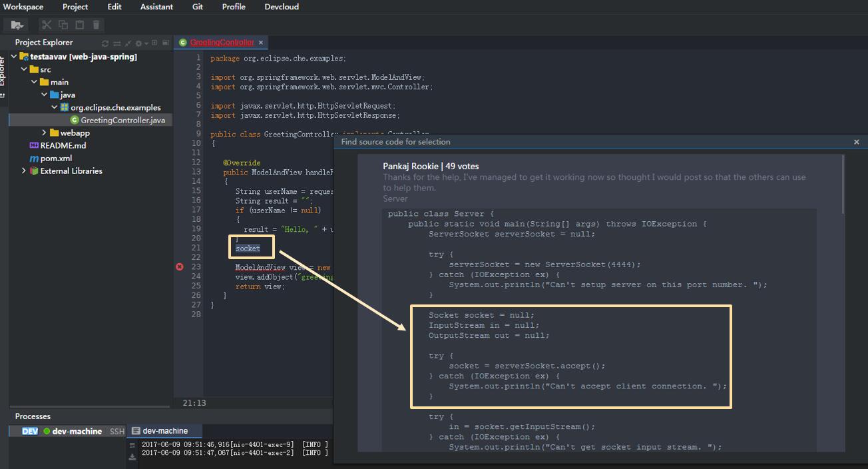This screenshot has height=469, width=868.
Task: Close the GreetingController editor tab
Action: [x=261, y=43]
